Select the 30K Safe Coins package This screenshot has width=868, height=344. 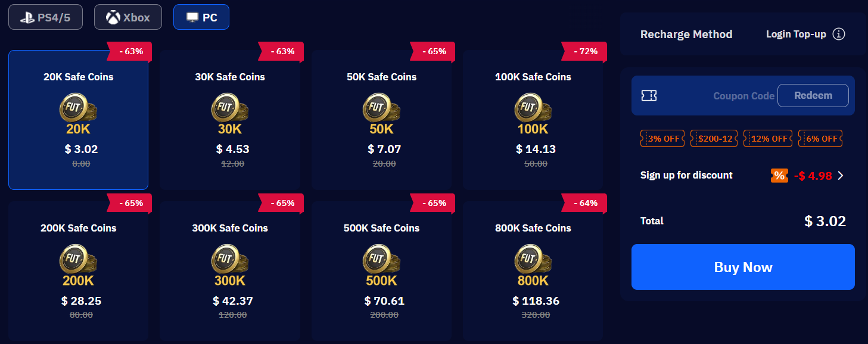230,120
